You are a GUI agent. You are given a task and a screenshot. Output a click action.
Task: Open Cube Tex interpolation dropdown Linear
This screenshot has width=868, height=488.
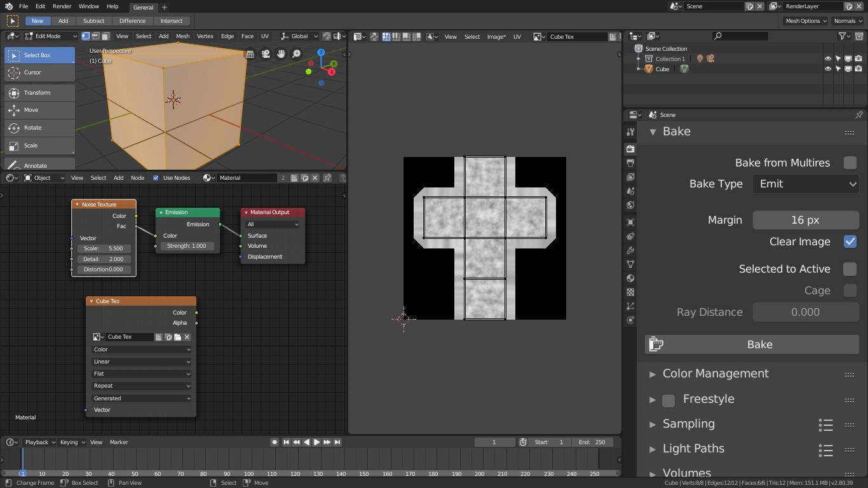click(141, 362)
